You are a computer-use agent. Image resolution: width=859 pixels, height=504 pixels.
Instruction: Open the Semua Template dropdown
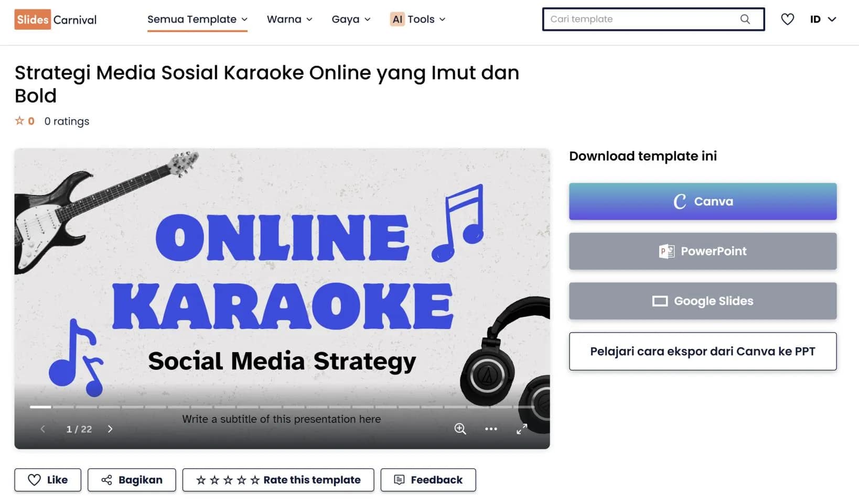point(197,19)
